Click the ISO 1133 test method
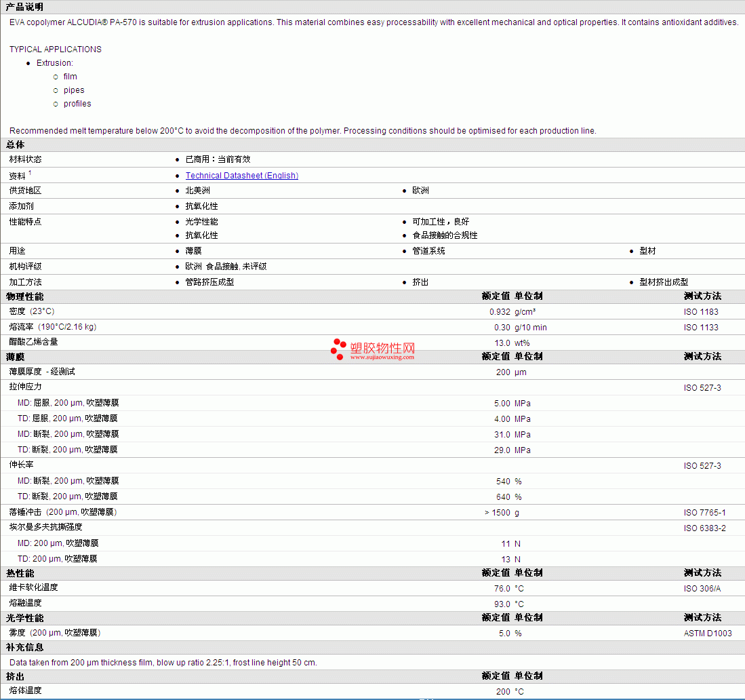This screenshot has height=700, width=745. [x=701, y=328]
